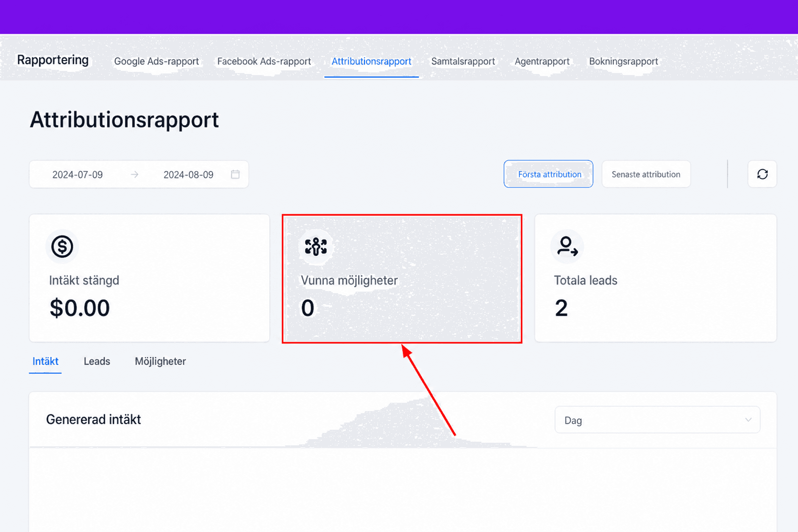Screen dimensions: 798x532
Task: Open the calendar icon in date range
Action: [x=235, y=175]
